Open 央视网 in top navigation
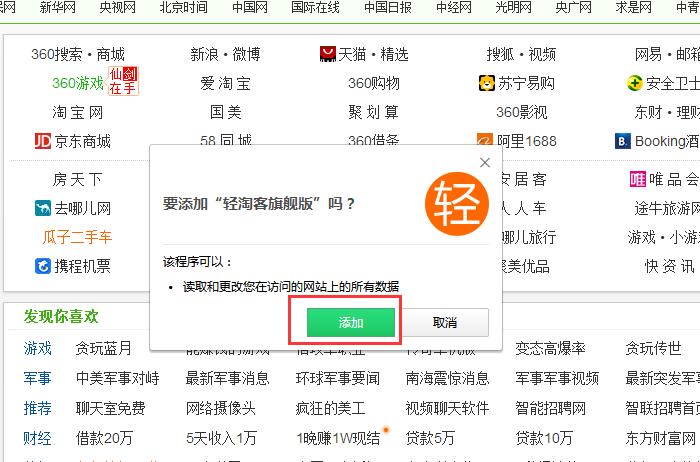Viewport: 700px width, 462px height. [117, 7]
